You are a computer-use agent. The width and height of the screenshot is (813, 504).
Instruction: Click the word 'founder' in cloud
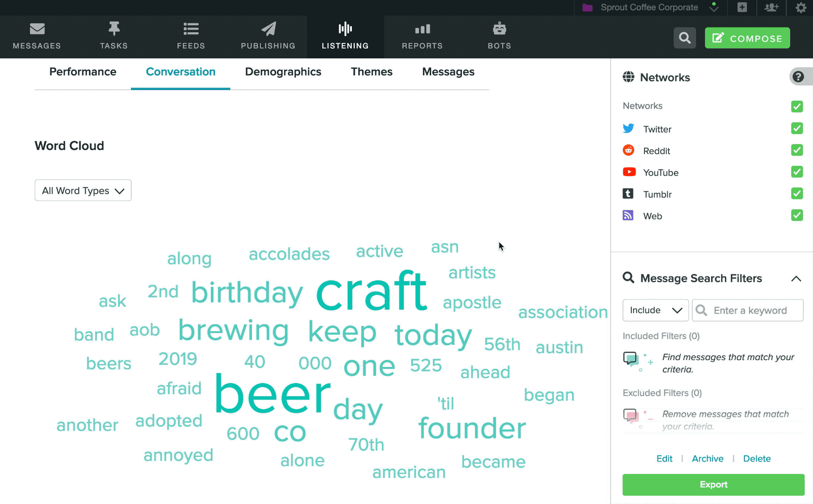pyautogui.click(x=472, y=428)
